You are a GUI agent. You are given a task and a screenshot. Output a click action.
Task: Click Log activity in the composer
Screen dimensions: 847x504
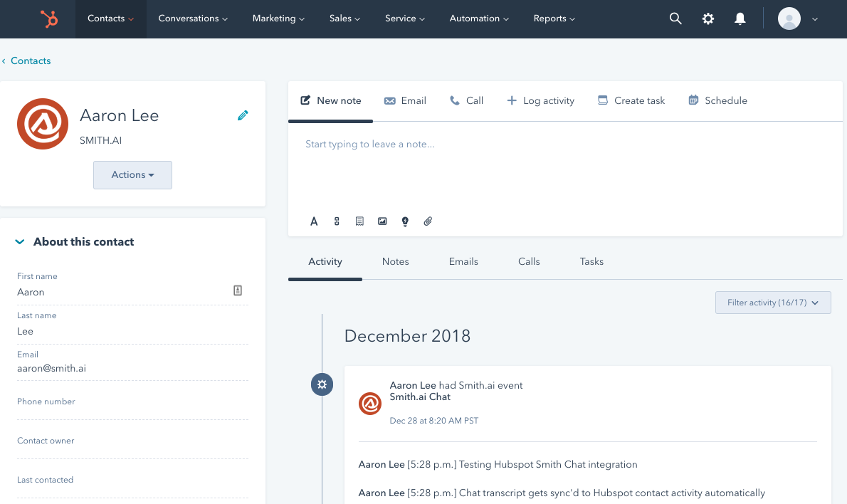click(x=541, y=100)
